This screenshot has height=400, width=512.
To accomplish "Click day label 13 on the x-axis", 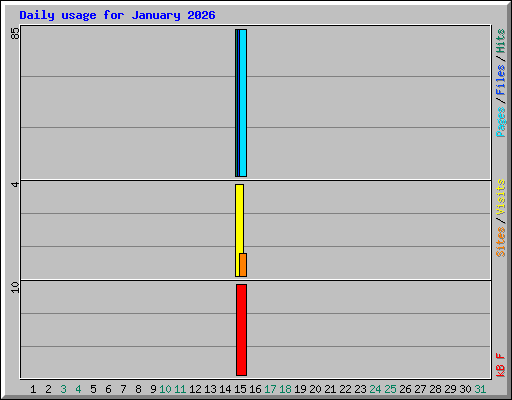I will (x=210, y=389).
